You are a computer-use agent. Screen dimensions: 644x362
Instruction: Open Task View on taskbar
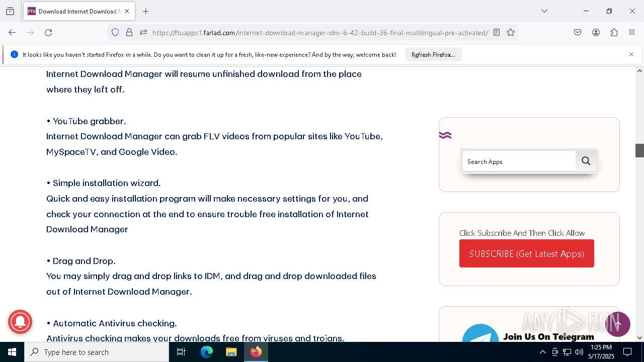point(181,352)
